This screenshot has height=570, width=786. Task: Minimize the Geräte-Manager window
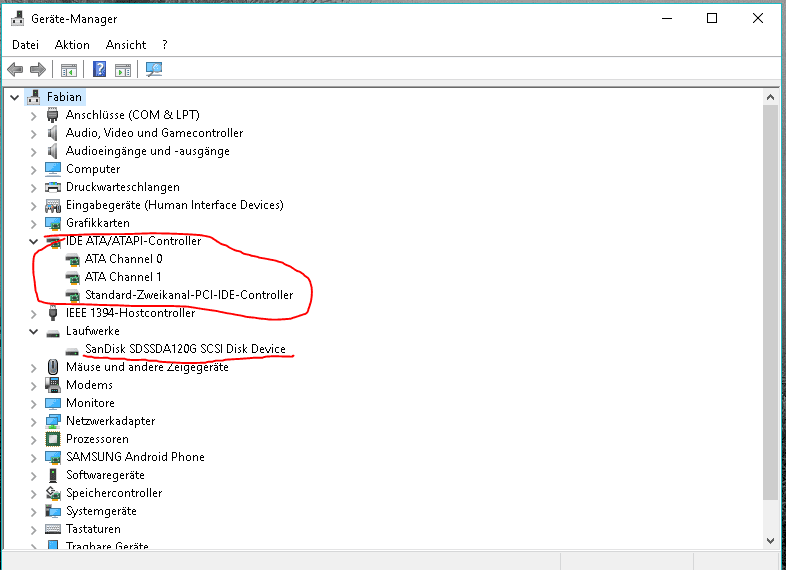click(x=667, y=19)
